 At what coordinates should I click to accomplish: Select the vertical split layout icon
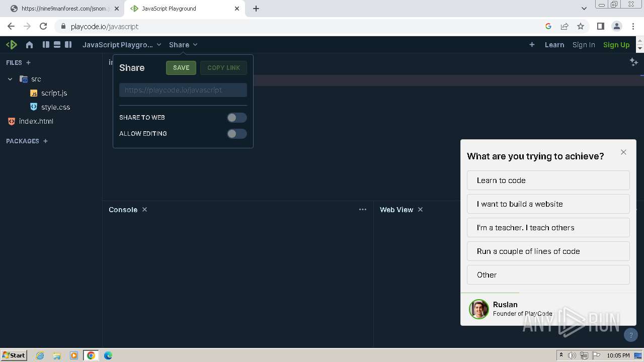point(46,45)
